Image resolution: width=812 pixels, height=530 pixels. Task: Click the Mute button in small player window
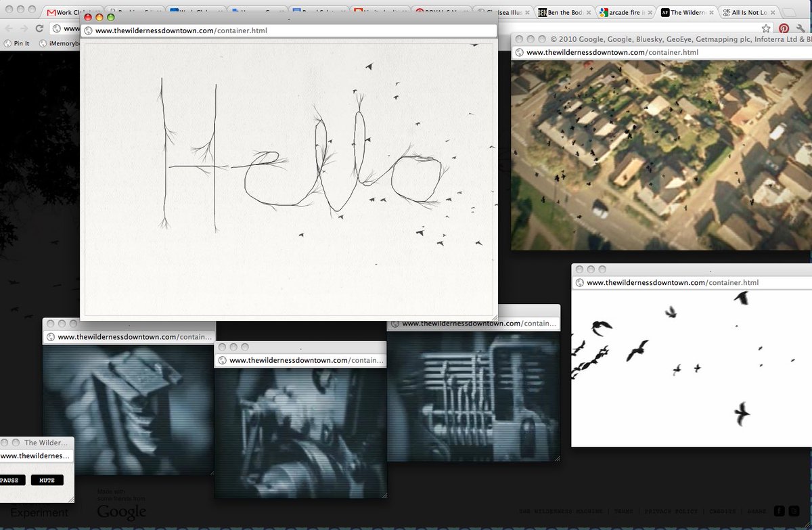(47, 480)
